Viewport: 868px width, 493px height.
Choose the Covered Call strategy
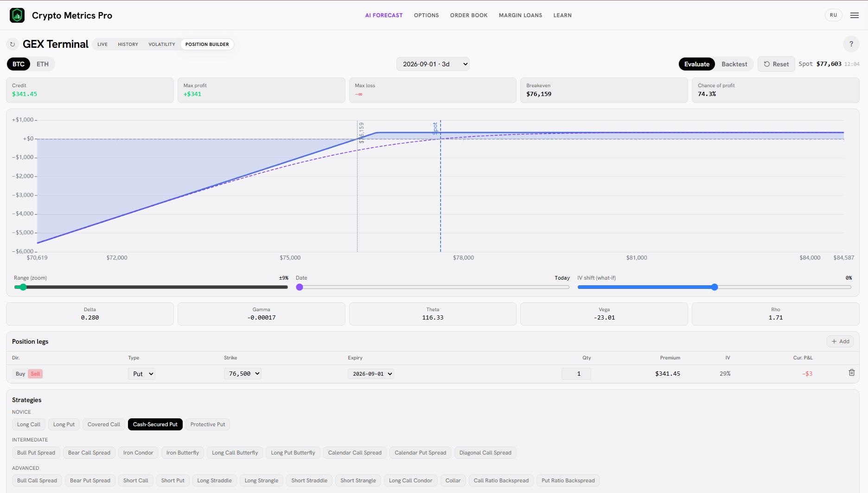tap(104, 424)
